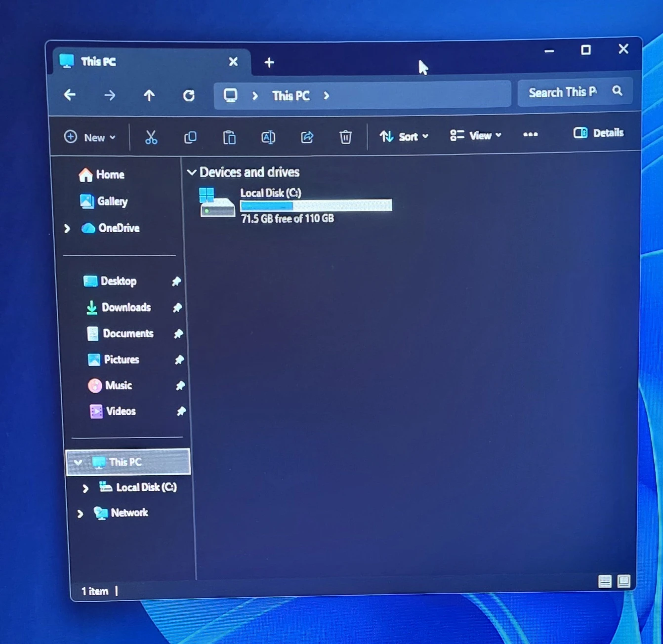663x644 pixels.
Task: Go up one folder level
Action: click(149, 95)
